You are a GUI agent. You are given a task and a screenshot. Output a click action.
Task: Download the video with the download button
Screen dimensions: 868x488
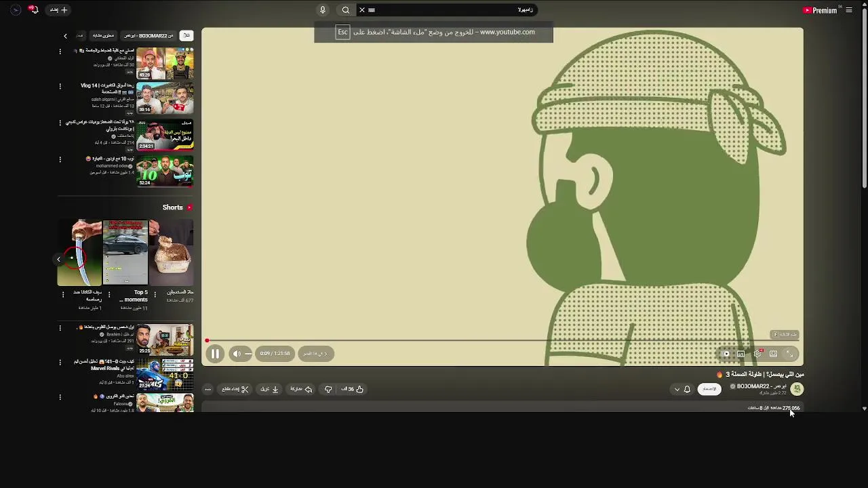click(x=270, y=389)
